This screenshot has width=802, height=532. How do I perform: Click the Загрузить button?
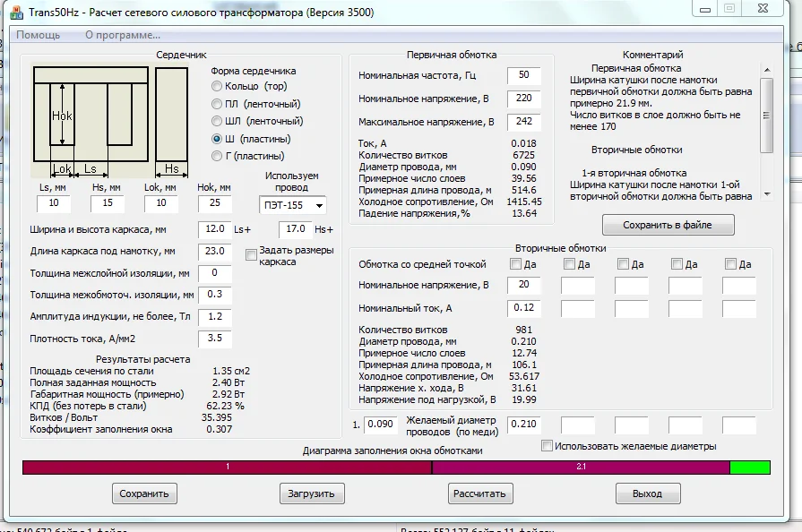coord(311,493)
